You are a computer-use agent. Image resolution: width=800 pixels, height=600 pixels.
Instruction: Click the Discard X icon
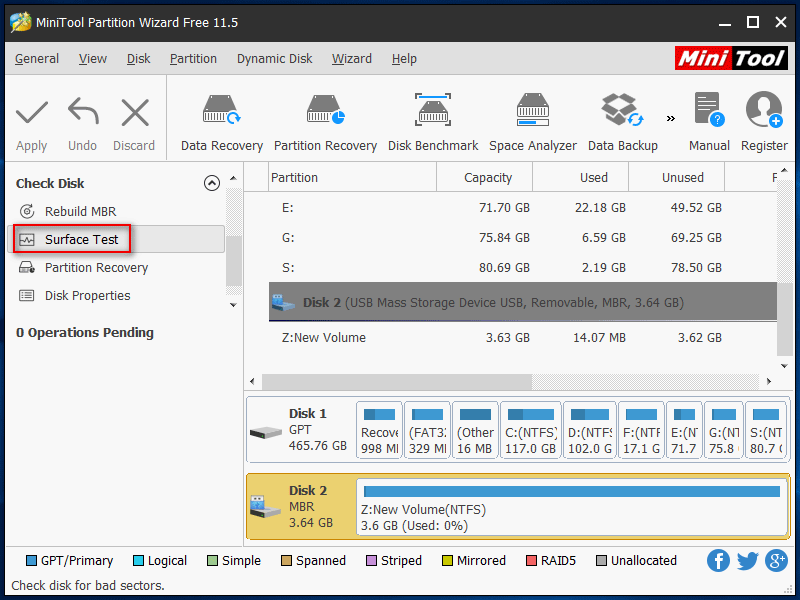pyautogui.click(x=135, y=112)
